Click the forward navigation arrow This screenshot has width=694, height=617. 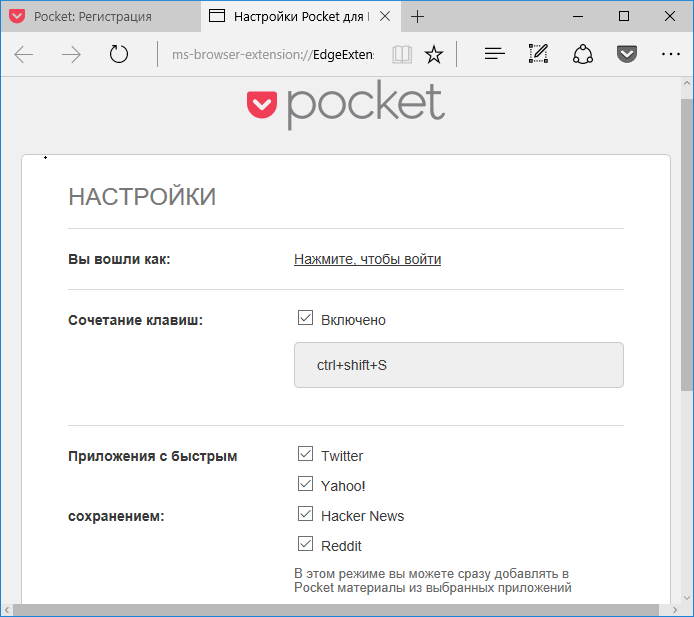point(71,54)
